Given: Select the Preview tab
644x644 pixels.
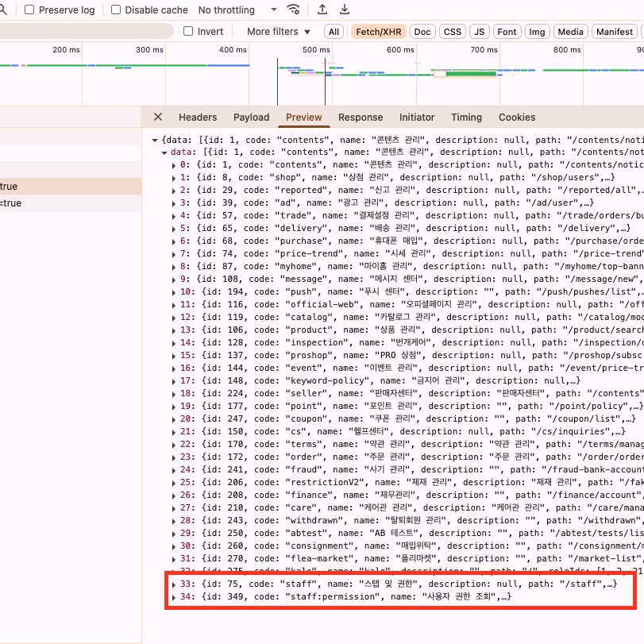Looking at the screenshot, I should (x=304, y=118).
